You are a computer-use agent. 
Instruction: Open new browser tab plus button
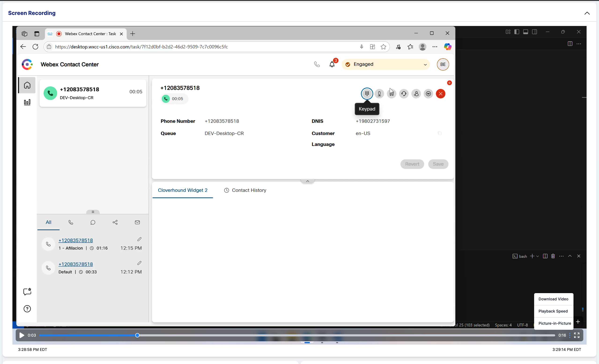click(133, 34)
